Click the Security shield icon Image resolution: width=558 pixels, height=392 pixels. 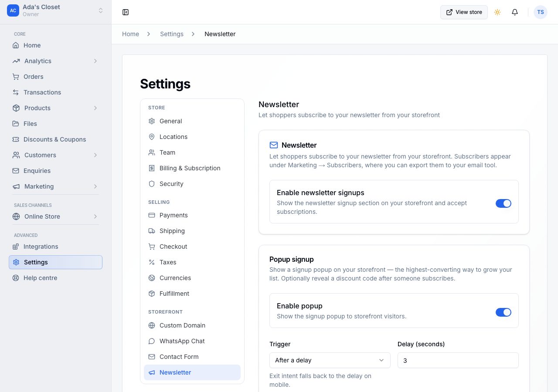pos(152,184)
